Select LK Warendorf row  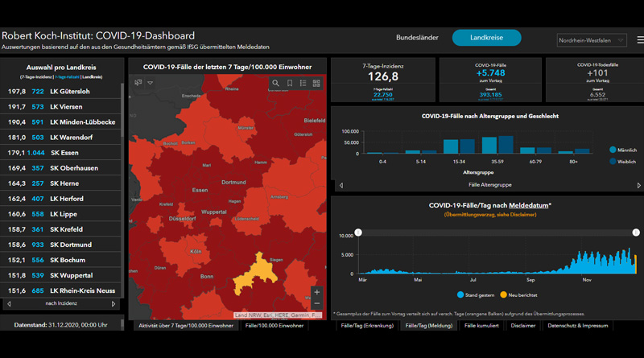(x=61, y=138)
